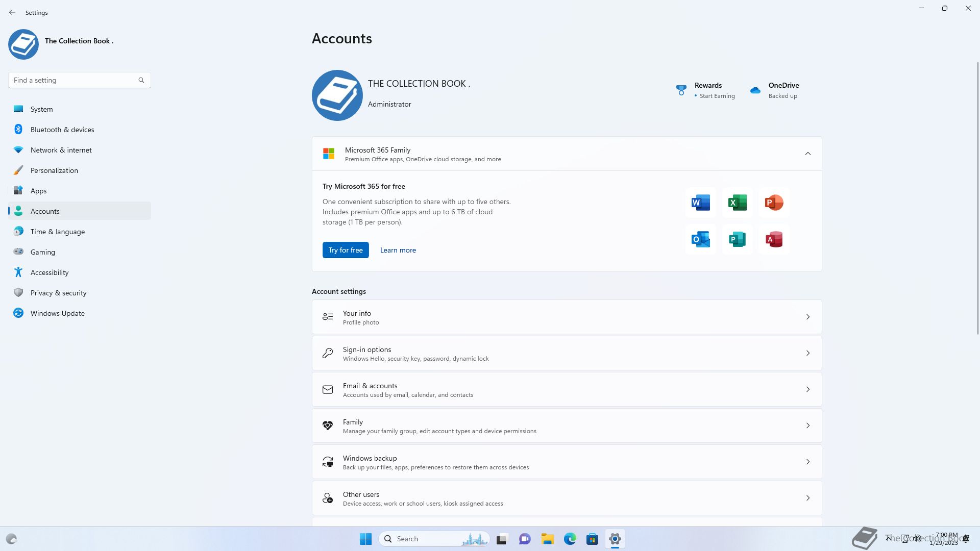Open the Windows Start menu

pos(365,539)
